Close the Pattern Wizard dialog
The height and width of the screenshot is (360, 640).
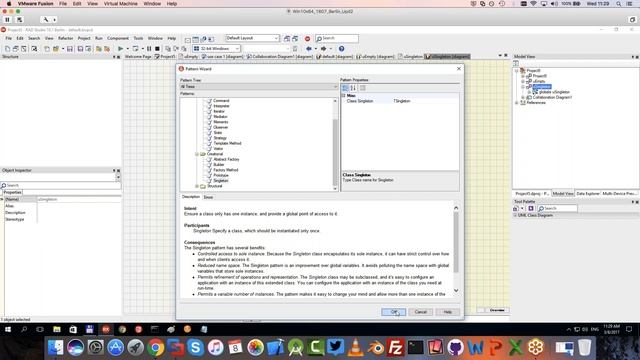click(459, 69)
